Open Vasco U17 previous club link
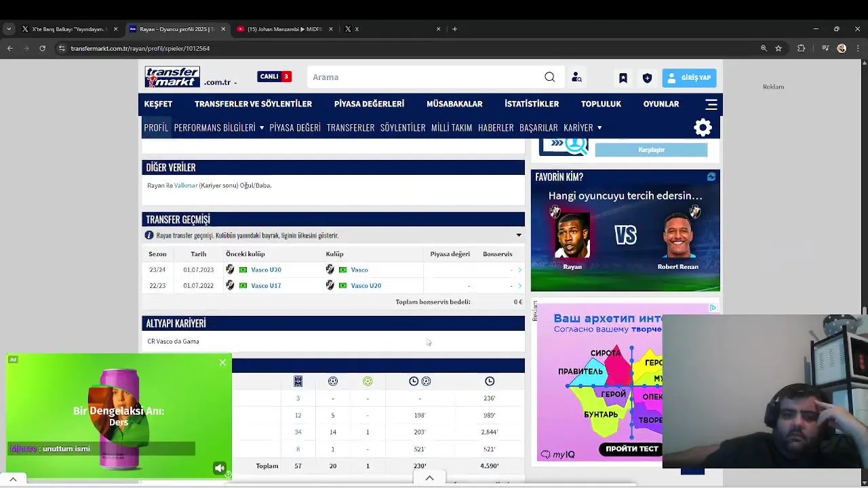Viewport: 868px width, 488px height. click(266, 285)
